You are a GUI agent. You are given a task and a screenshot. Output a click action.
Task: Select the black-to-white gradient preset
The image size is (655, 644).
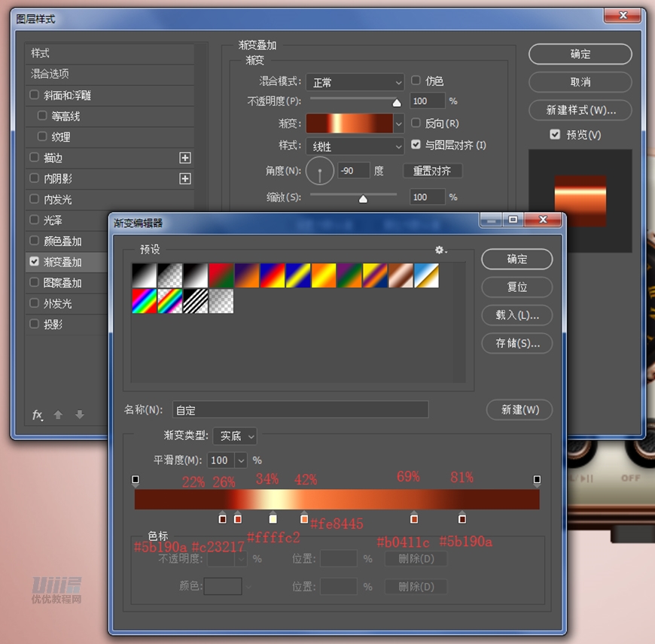[144, 275]
